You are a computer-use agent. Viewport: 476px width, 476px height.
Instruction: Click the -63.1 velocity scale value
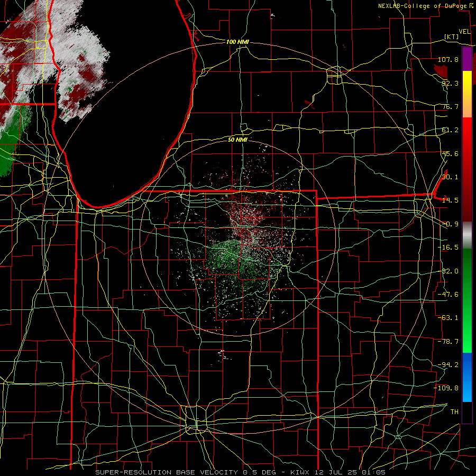click(x=448, y=317)
